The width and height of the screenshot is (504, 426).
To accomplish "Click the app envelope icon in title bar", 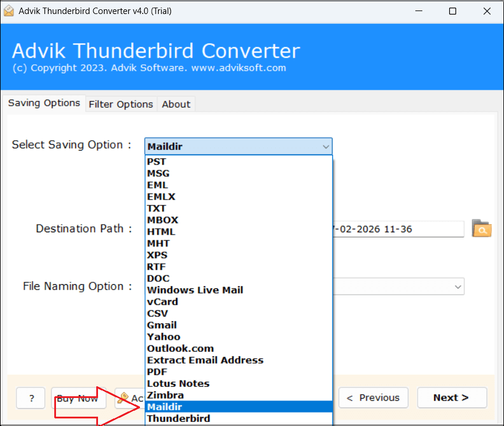I will (9, 11).
